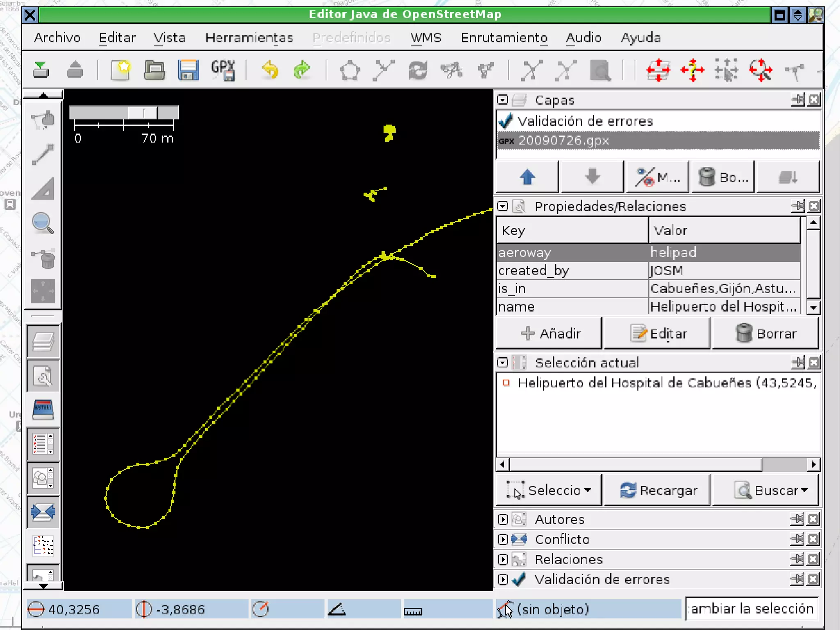Click the download from OSM icon

click(41, 70)
